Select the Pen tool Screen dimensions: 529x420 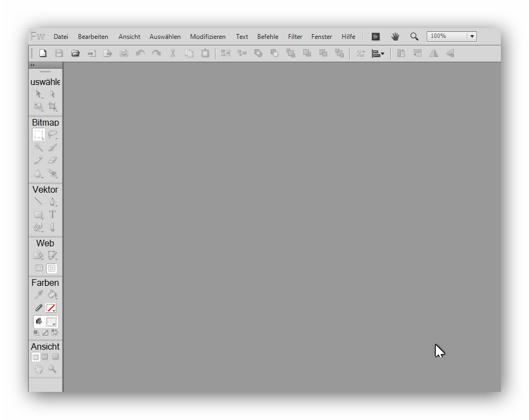(53, 202)
